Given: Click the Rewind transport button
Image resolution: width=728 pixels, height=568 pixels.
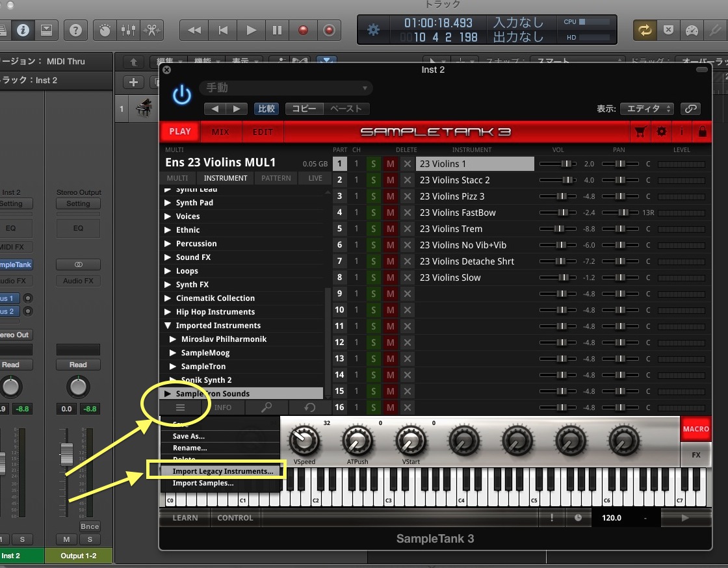Looking at the screenshot, I should tap(194, 31).
